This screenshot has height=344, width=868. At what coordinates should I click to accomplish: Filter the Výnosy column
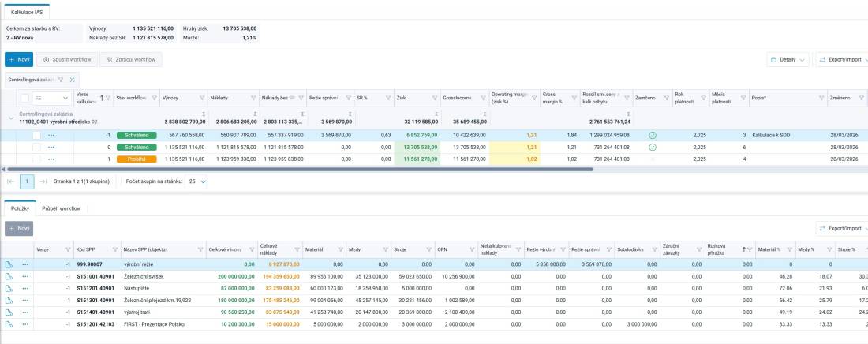click(201, 98)
